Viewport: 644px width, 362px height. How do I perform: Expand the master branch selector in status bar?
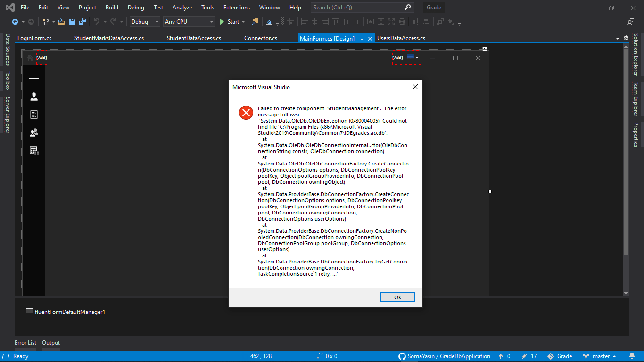point(600,356)
